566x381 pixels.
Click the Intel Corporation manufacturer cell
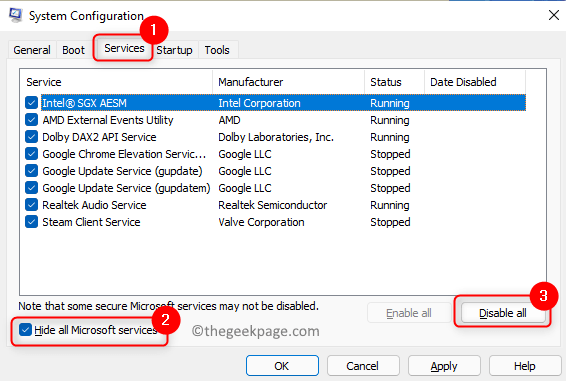[259, 103]
